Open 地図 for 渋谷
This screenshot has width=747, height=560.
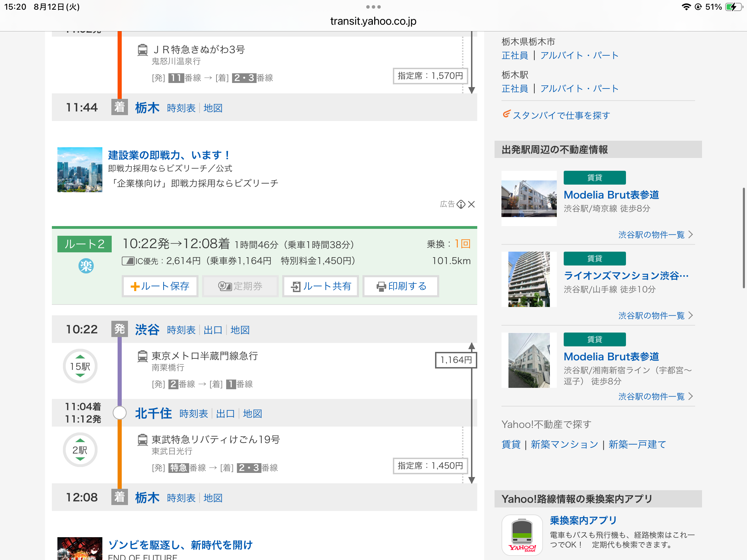(240, 330)
